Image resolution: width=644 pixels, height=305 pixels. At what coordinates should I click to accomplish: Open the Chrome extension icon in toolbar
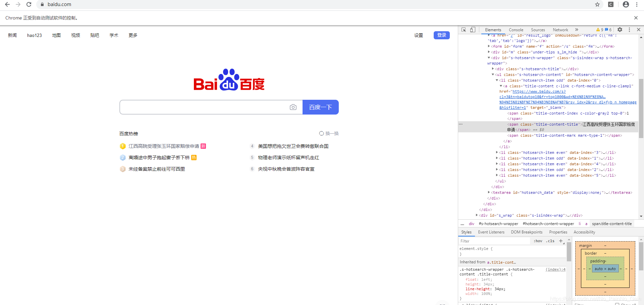pyautogui.click(x=611, y=4)
